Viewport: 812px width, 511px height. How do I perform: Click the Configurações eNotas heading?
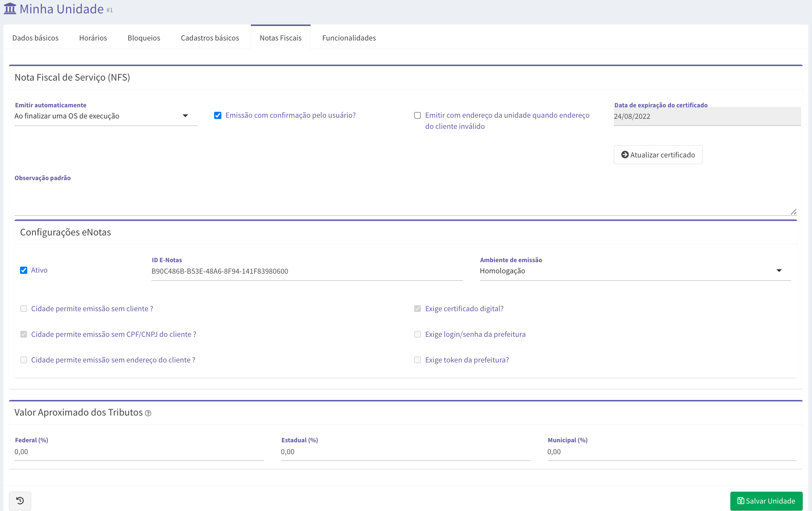[65, 232]
